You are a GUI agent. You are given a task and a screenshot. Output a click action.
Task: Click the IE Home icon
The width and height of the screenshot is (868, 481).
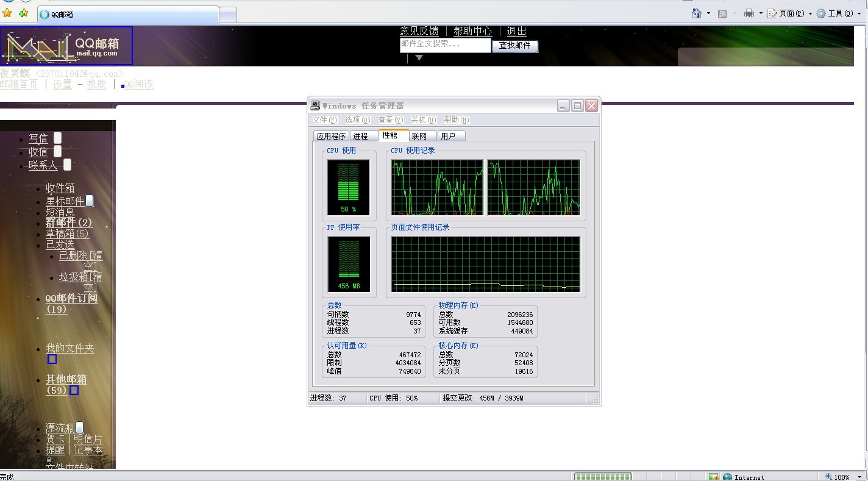[x=697, y=13]
